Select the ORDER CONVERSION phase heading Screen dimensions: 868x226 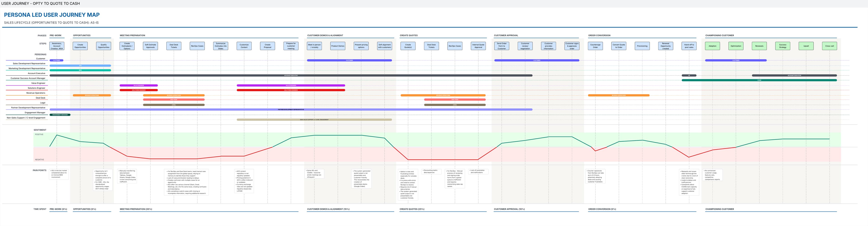point(599,35)
